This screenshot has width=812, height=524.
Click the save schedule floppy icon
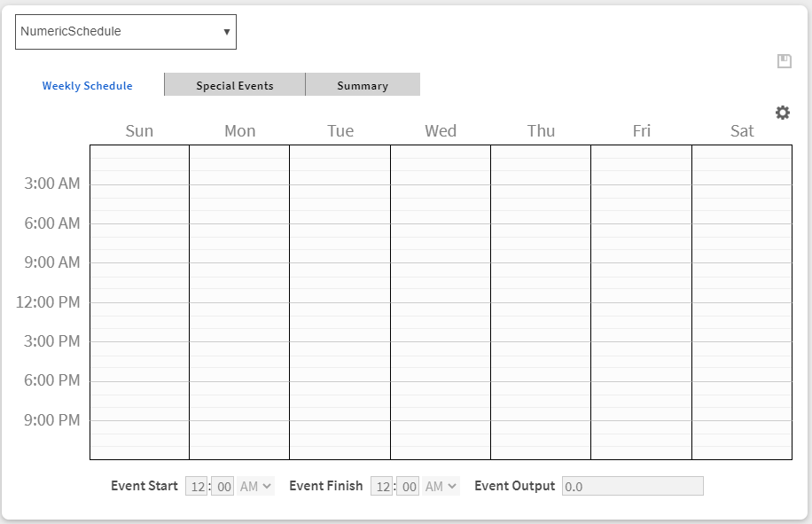784,61
